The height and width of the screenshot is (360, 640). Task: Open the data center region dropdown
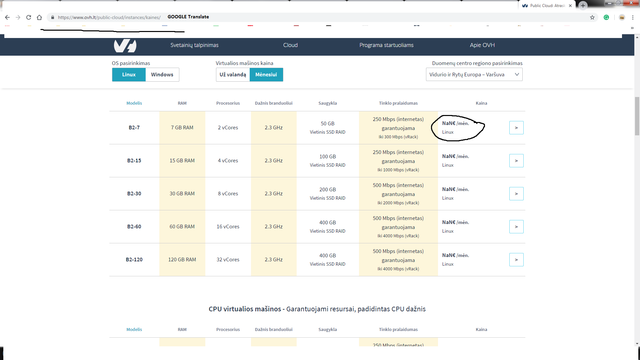click(474, 75)
